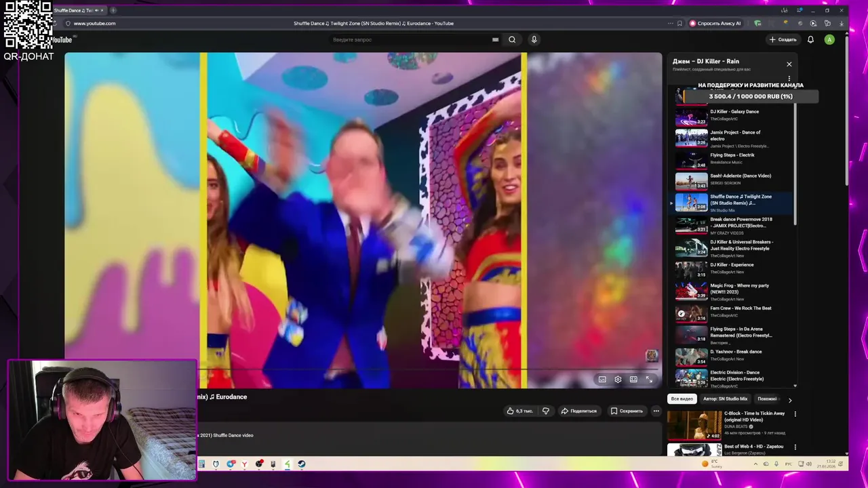Click the page vertical scrollbar
868x488 pixels.
(847, 112)
